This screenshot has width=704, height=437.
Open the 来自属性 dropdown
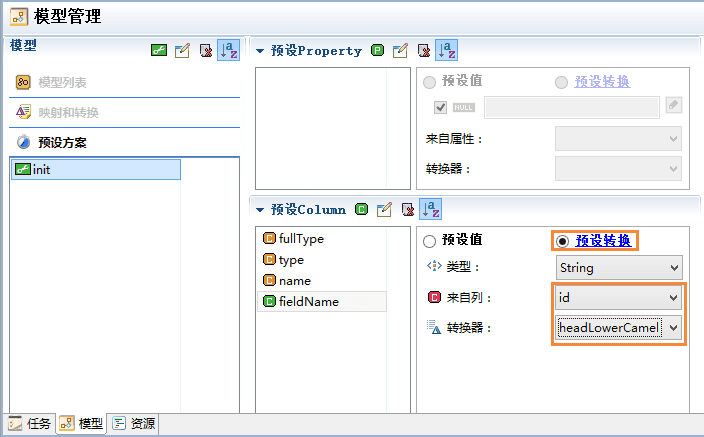pos(618,138)
